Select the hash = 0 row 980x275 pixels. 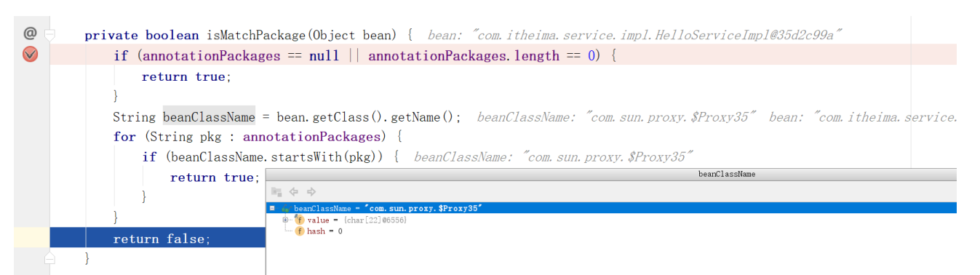tap(611, 231)
